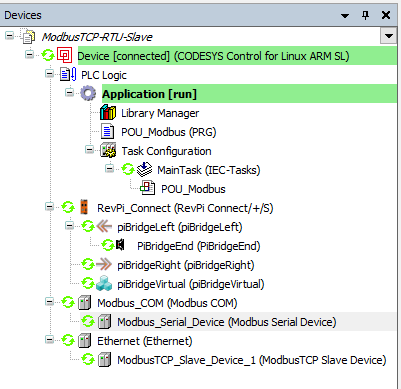Viewport: 401px width, 389px height.
Task: Collapse the Application [run] node
Action: pos(69,92)
